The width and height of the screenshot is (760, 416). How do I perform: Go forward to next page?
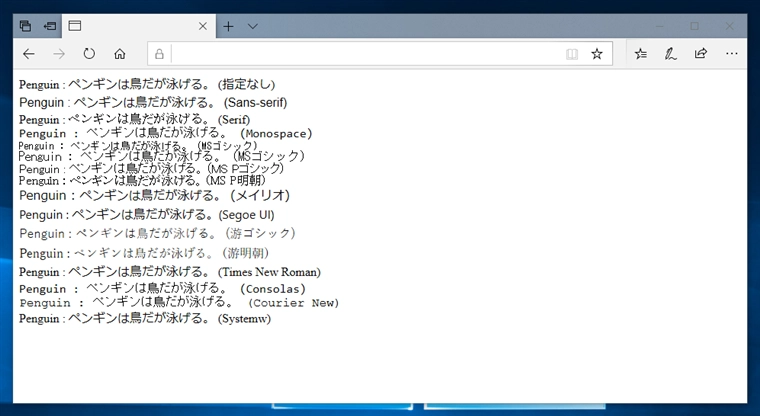(59, 54)
